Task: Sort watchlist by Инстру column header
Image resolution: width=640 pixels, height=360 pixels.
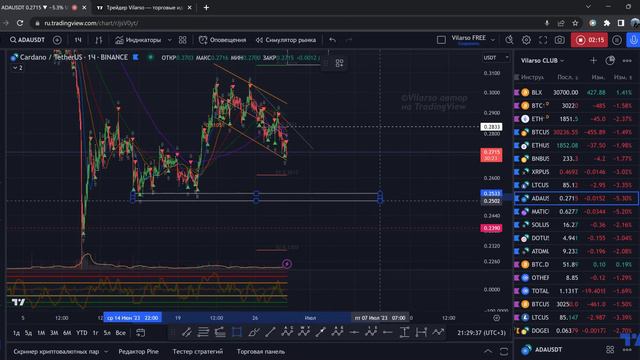Action: point(532,77)
